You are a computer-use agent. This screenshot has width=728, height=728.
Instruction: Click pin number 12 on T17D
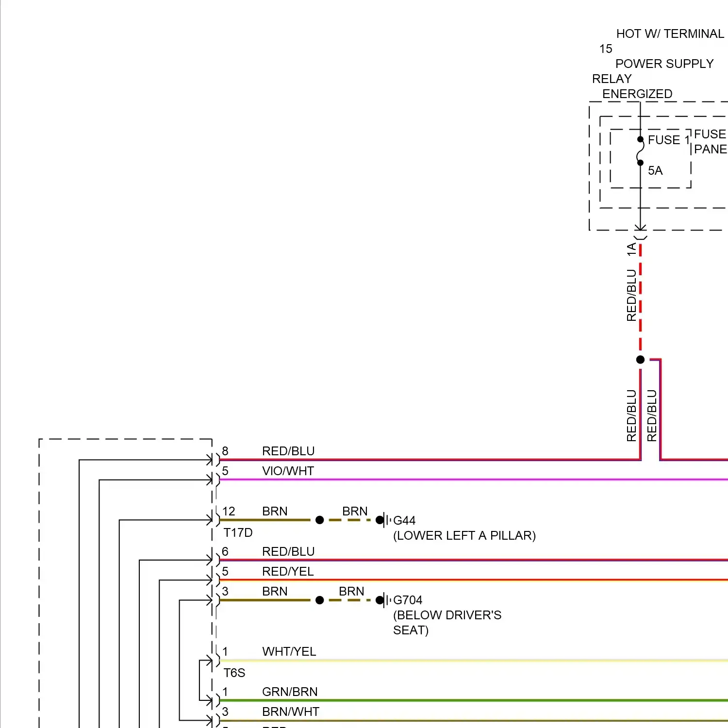tap(229, 512)
